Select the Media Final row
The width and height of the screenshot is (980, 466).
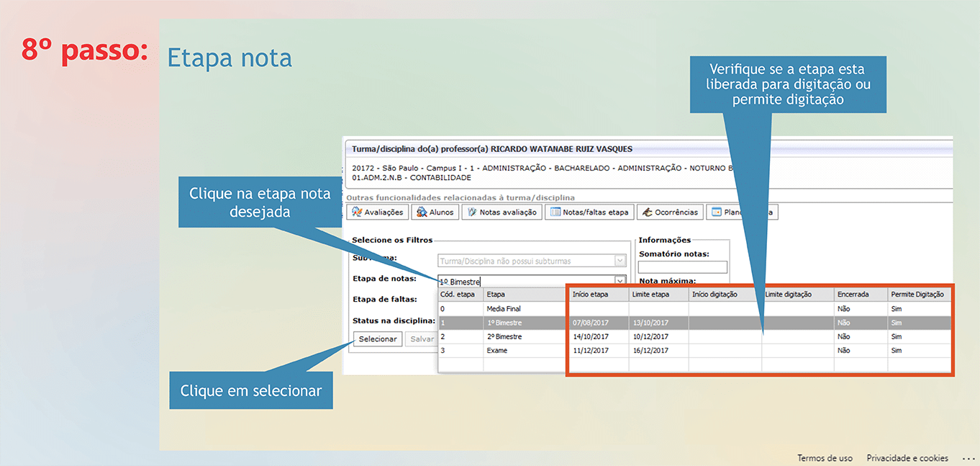(x=503, y=309)
